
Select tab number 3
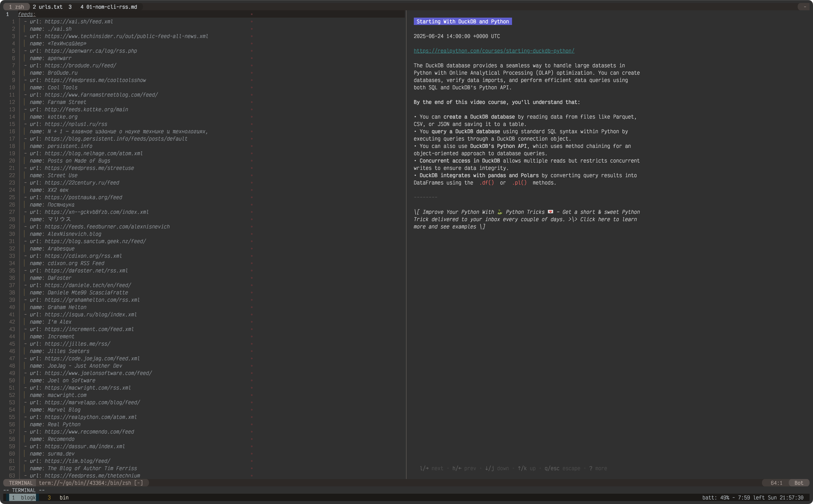click(70, 7)
